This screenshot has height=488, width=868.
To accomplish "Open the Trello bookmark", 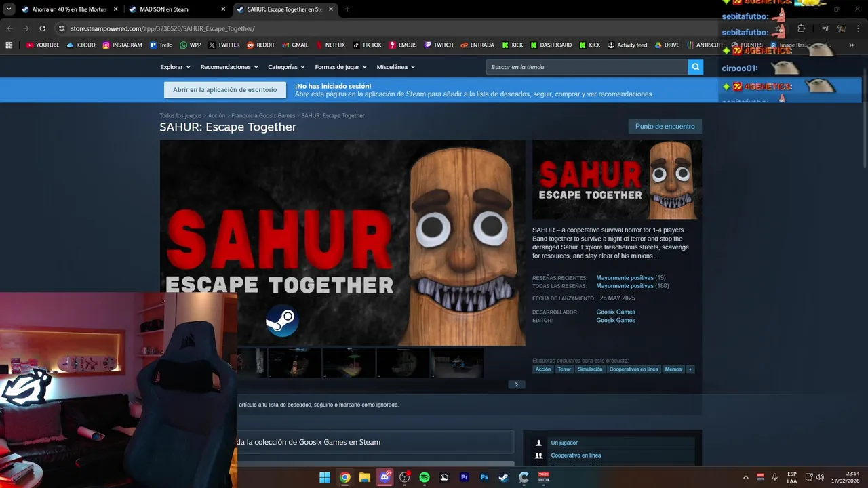I will coord(161,45).
